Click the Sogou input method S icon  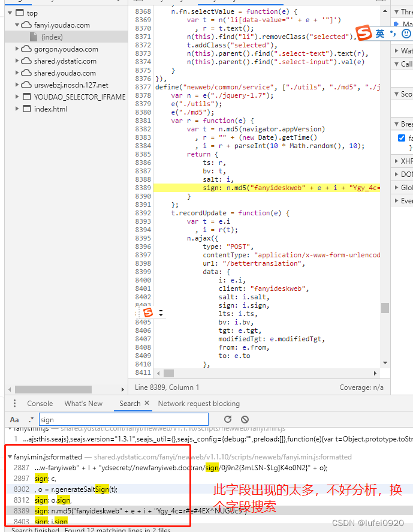click(363, 33)
